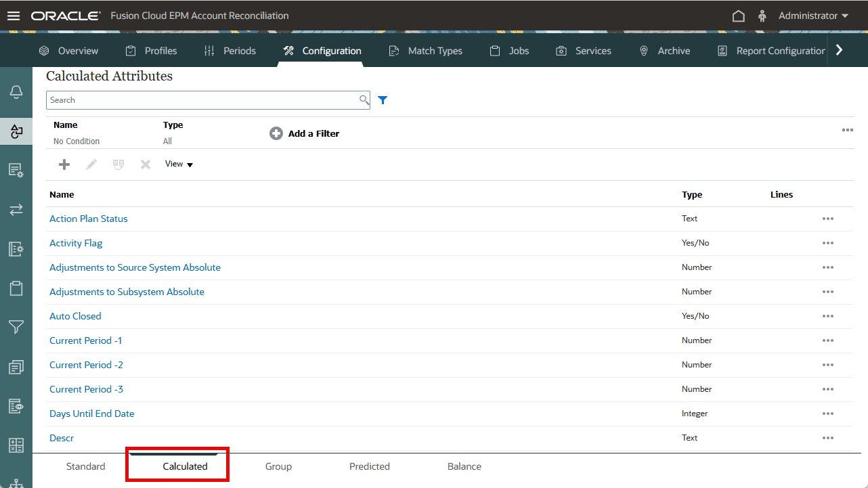Toggle the blue filter bar funnel

tap(383, 100)
